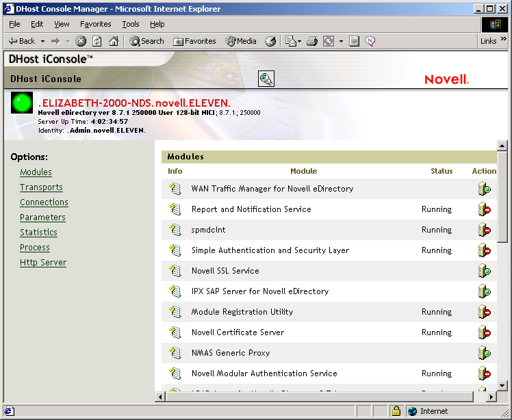Click the green server health indicator light
Viewport: 512px width, 420px height.
click(x=22, y=103)
